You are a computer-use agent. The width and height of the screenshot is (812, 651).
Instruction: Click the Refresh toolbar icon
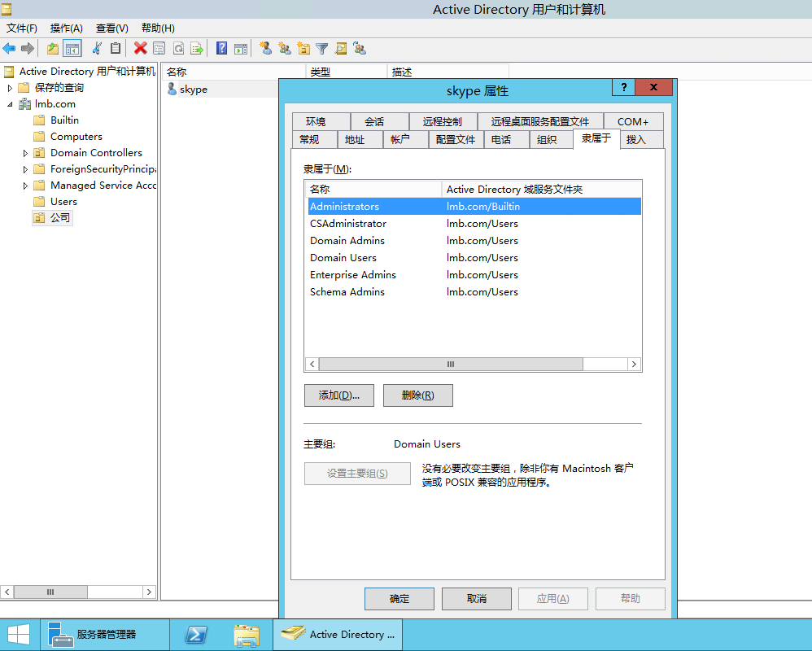178,49
